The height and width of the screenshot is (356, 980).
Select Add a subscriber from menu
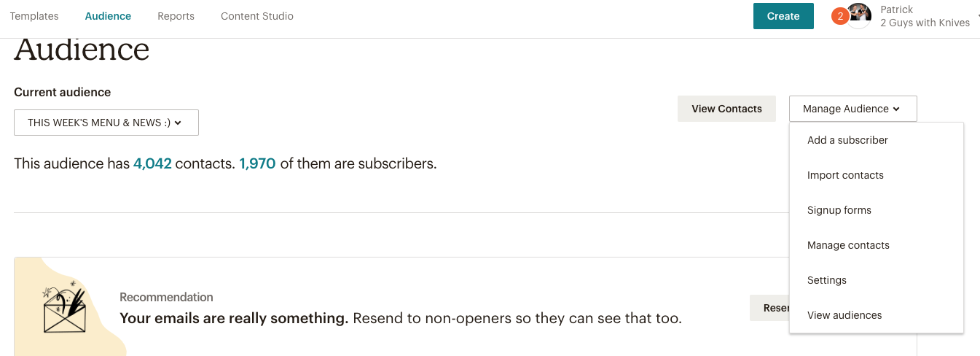click(847, 140)
